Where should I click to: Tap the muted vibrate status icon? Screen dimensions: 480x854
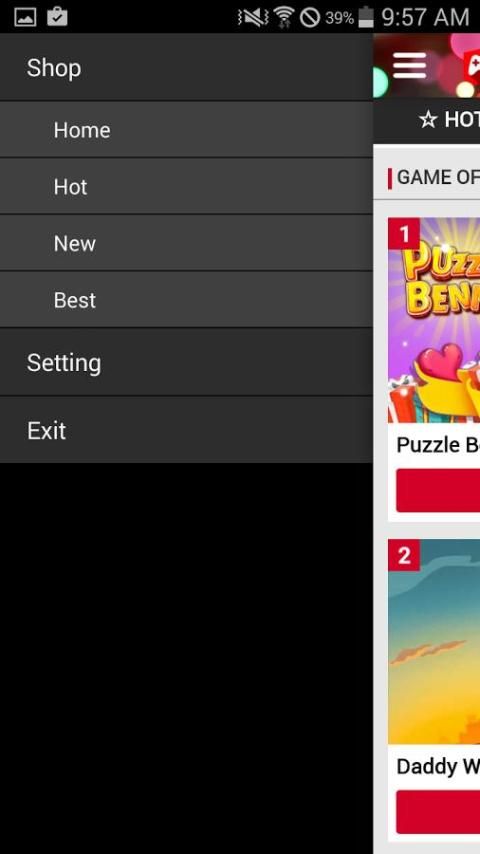click(x=253, y=18)
